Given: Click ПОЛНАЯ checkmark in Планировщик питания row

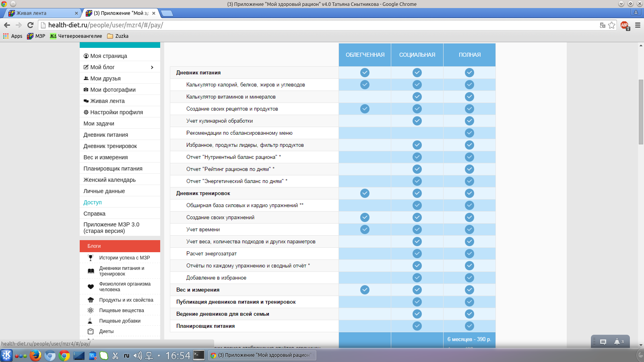Looking at the screenshot, I should pyautogui.click(x=469, y=326).
